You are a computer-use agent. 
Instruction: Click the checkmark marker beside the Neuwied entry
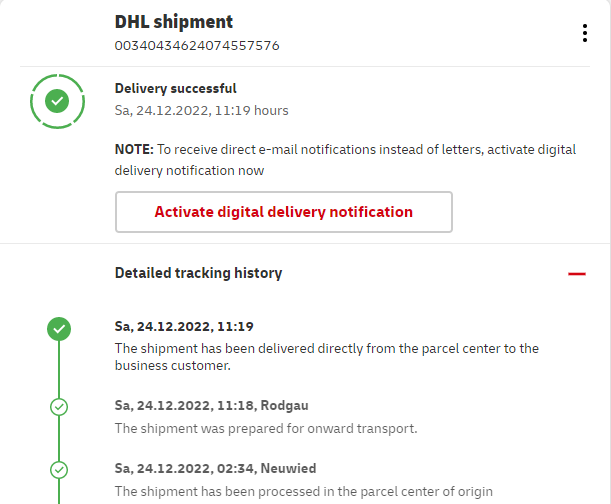(x=59, y=469)
